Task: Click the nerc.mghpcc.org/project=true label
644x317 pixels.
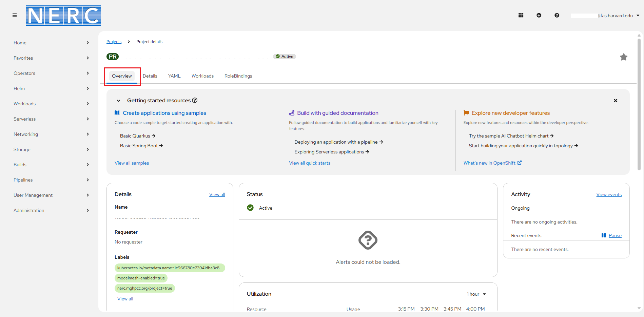Action: [145, 288]
